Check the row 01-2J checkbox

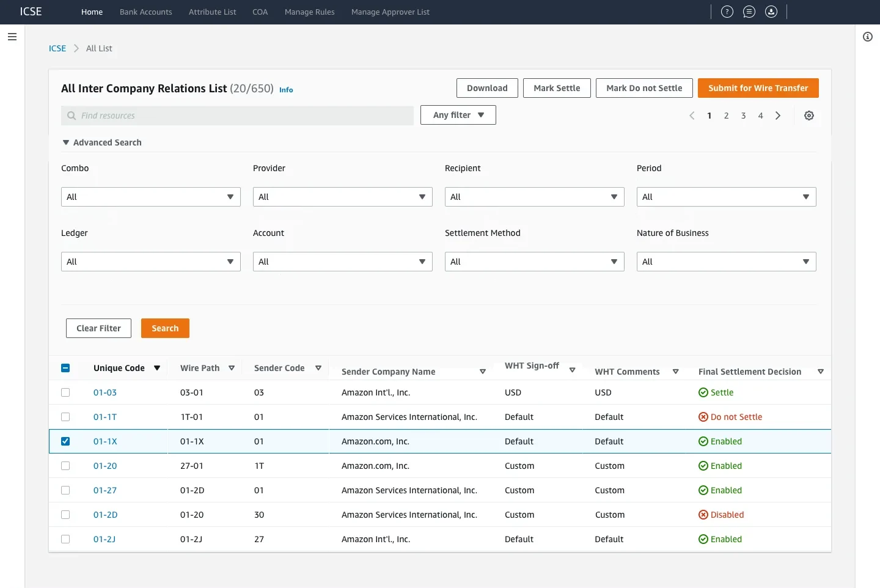tap(65, 539)
